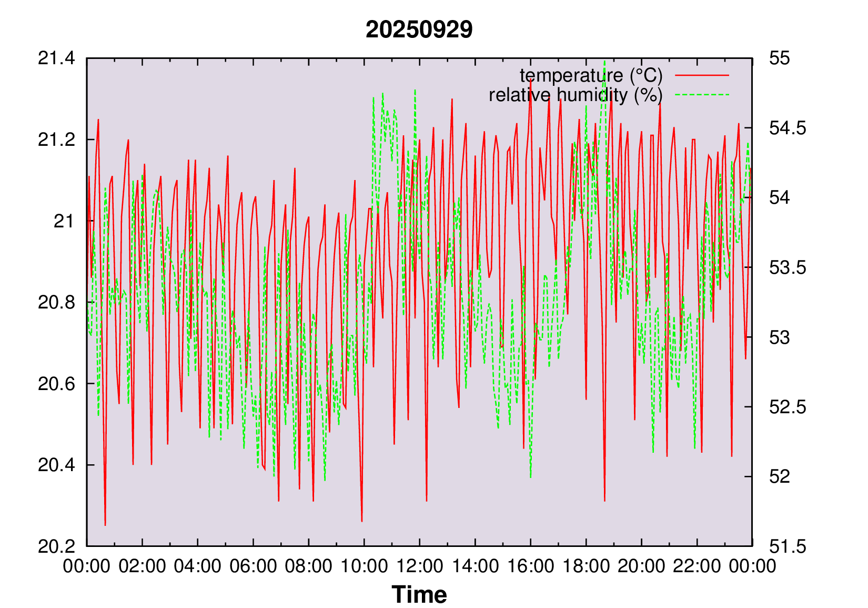Select the 12:00 time axis tick label
The width and height of the screenshot is (868, 608).
pyautogui.click(x=419, y=566)
